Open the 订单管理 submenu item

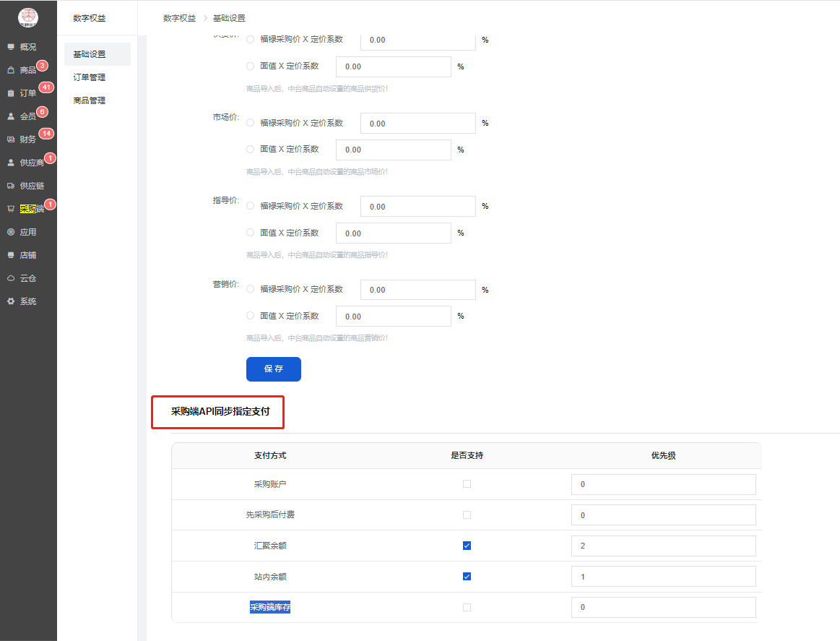[x=90, y=77]
